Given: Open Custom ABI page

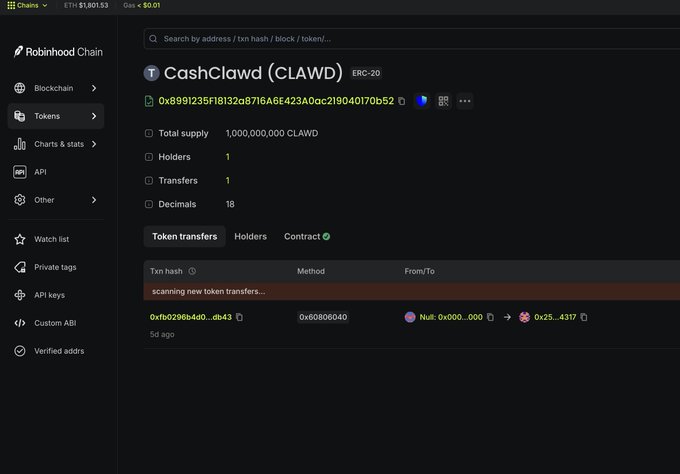Looking at the screenshot, I should 56,323.
